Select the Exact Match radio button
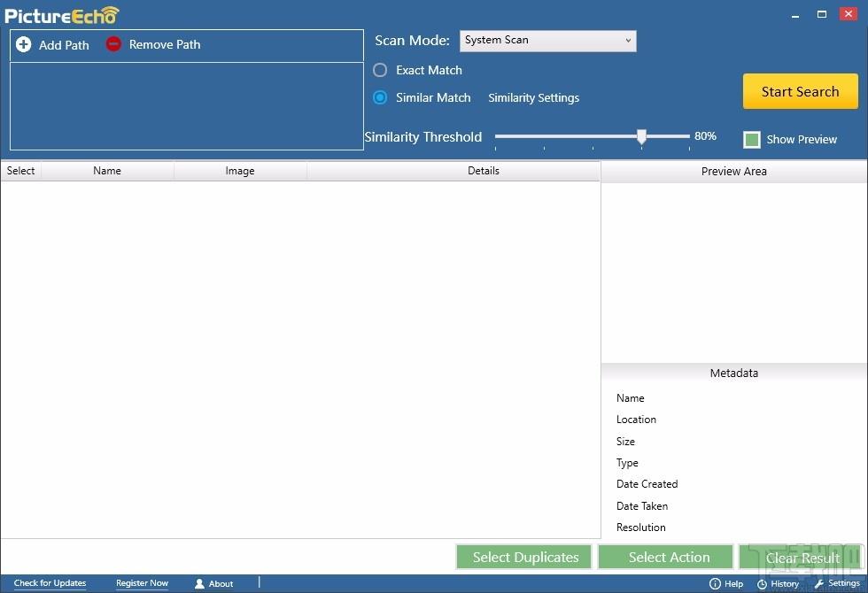This screenshot has width=868, height=593. 380,70
